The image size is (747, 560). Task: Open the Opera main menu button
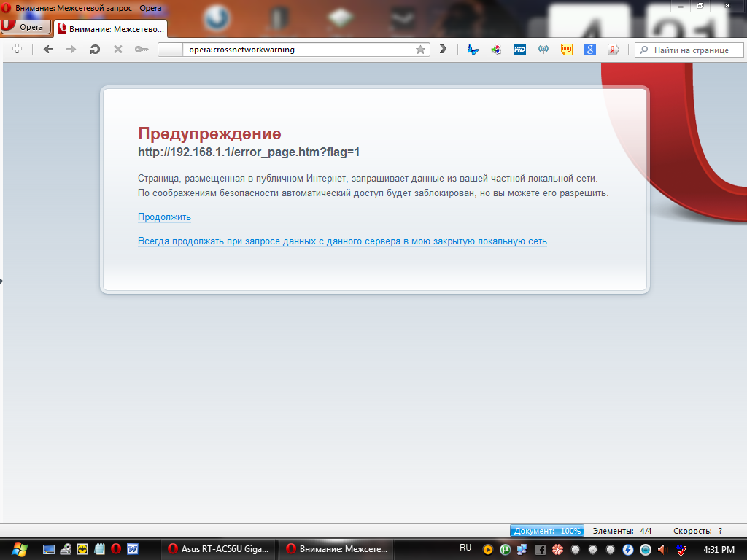click(26, 27)
